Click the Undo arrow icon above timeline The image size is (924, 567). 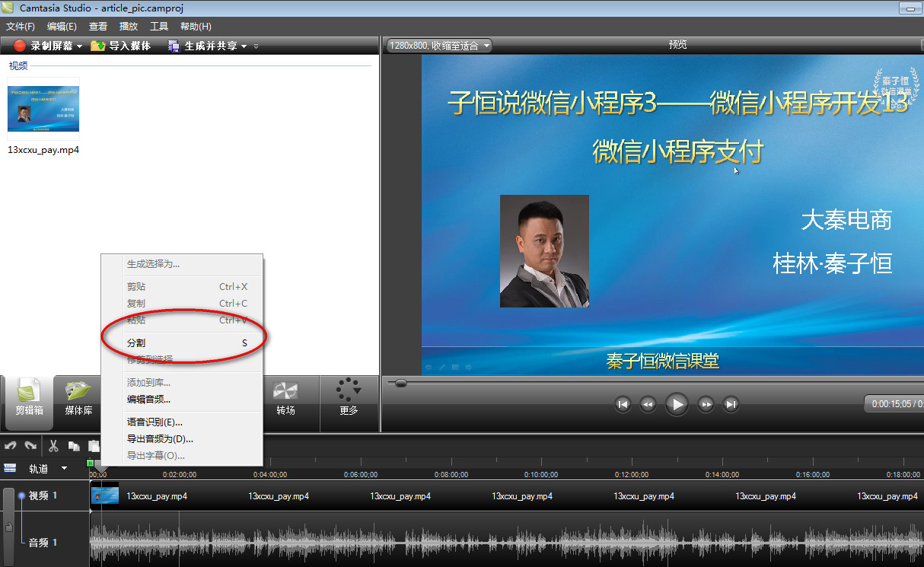11,446
